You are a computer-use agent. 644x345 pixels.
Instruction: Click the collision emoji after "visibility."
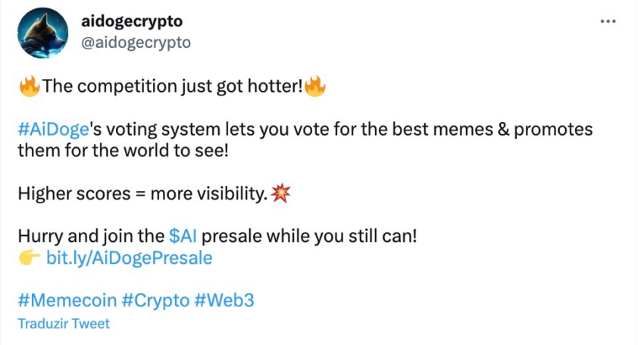click(x=281, y=193)
